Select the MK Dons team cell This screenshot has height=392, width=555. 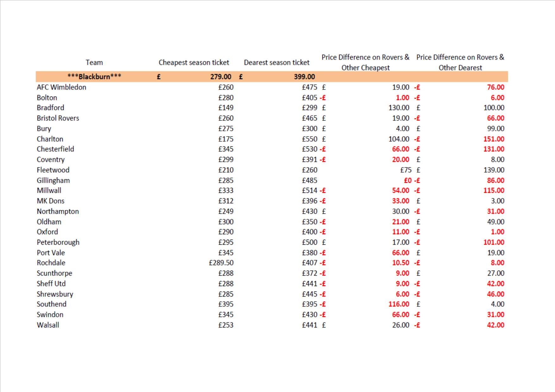click(x=50, y=201)
